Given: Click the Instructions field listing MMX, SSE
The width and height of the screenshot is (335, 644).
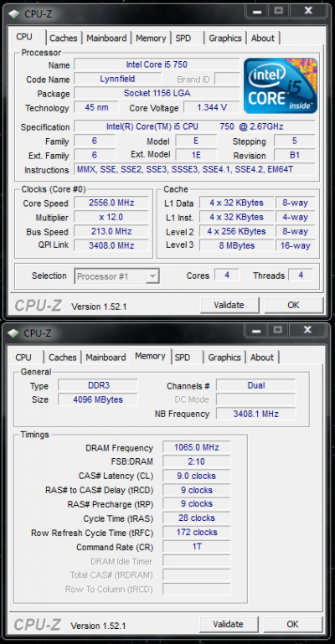Looking at the screenshot, I should [x=194, y=169].
